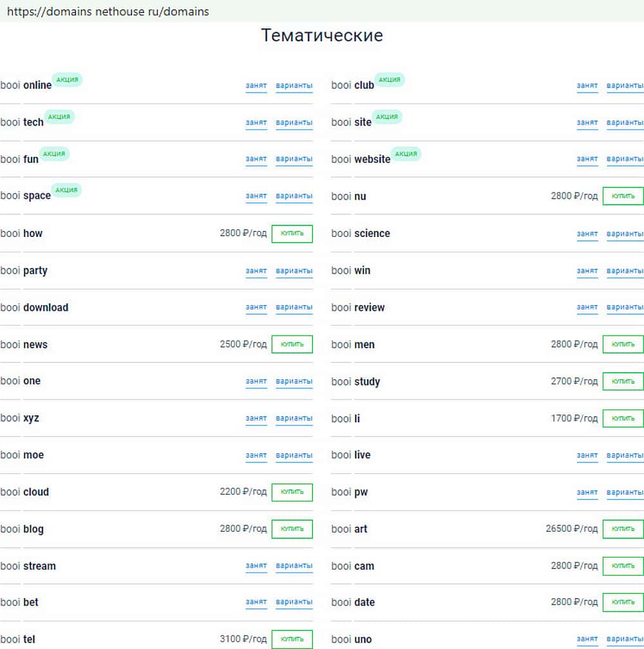
Task: Click АКЦИЯ badge next to booi site
Action: click(386, 117)
